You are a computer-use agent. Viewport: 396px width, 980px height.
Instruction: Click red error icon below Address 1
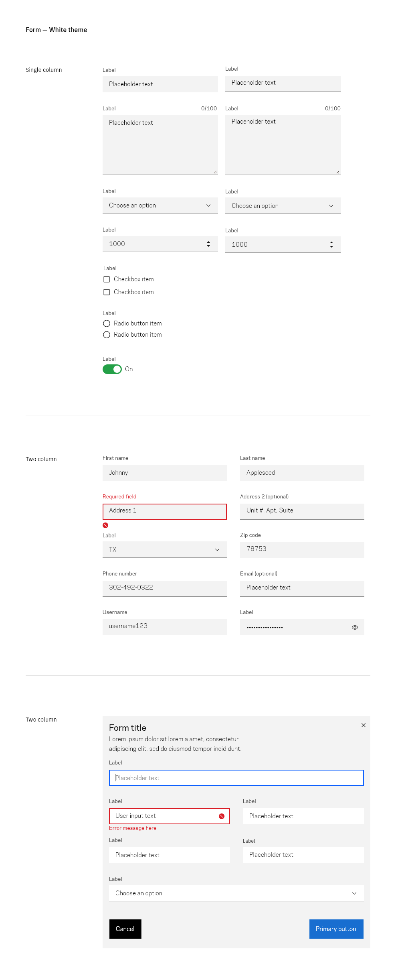pyautogui.click(x=105, y=525)
